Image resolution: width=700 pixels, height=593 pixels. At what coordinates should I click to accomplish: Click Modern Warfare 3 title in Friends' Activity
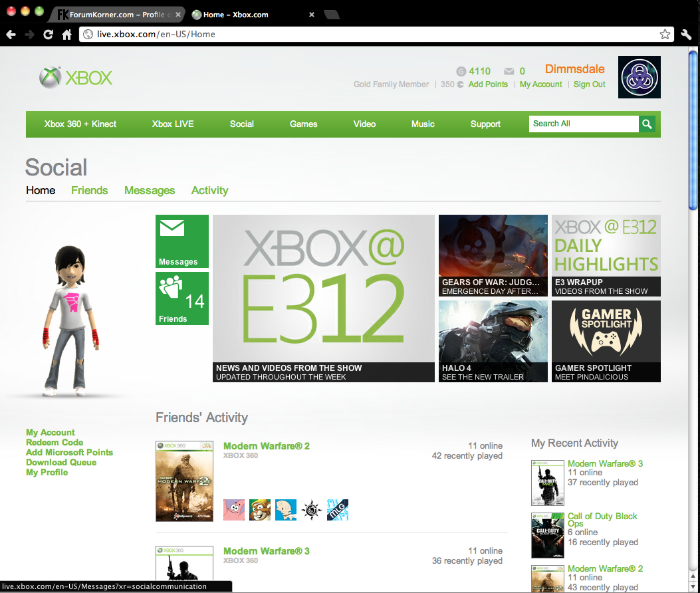pyautogui.click(x=267, y=551)
